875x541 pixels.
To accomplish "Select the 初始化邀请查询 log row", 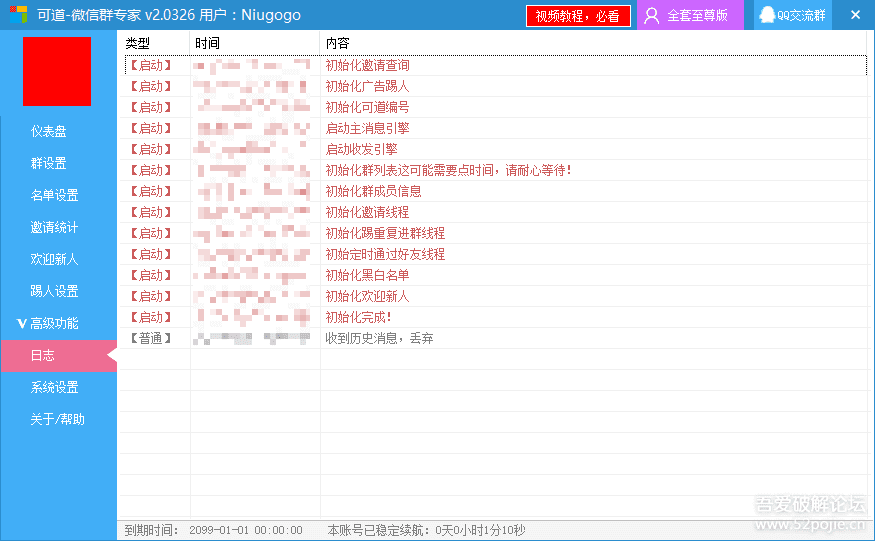I will [495, 65].
